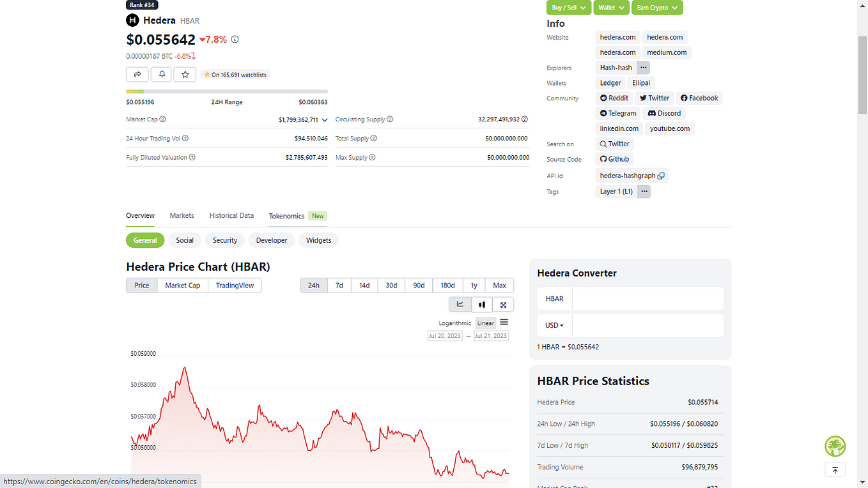Open the Discord community link
Viewport: 868px width, 488px height.
coord(664,114)
